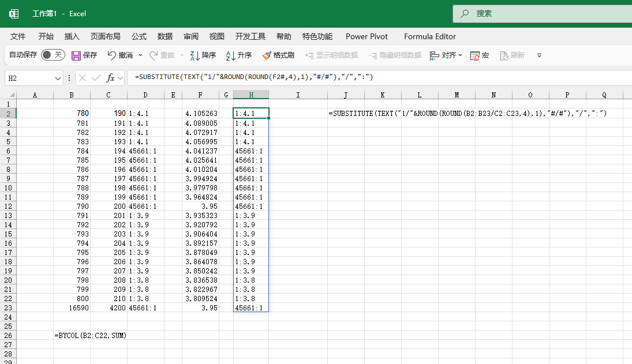Expand the Align (对齐) dropdown

[461, 55]
